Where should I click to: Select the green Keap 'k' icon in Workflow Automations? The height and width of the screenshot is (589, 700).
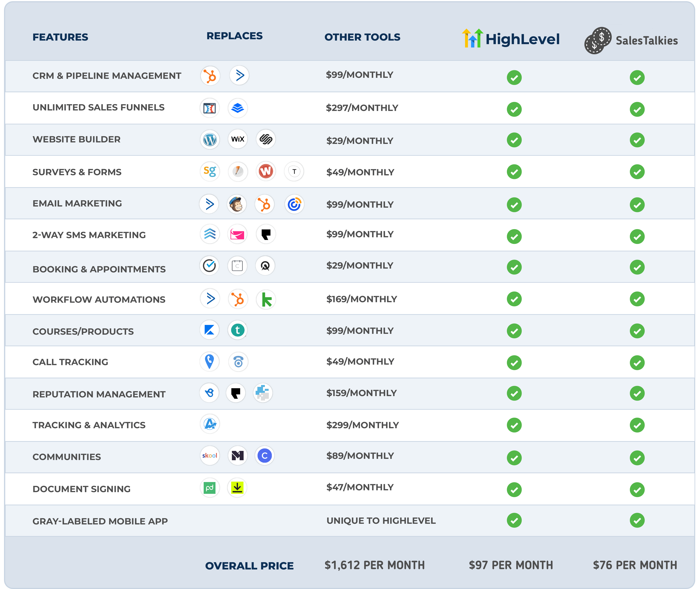266,300
